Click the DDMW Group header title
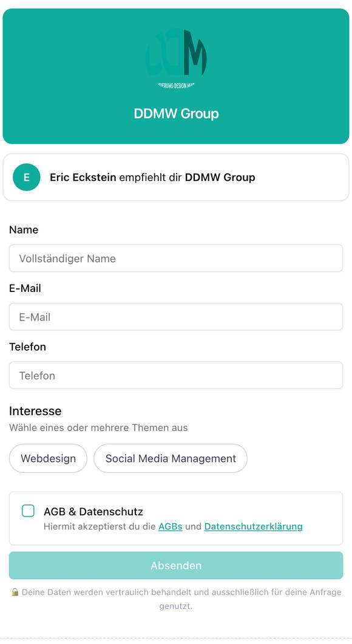 point(176,114)
